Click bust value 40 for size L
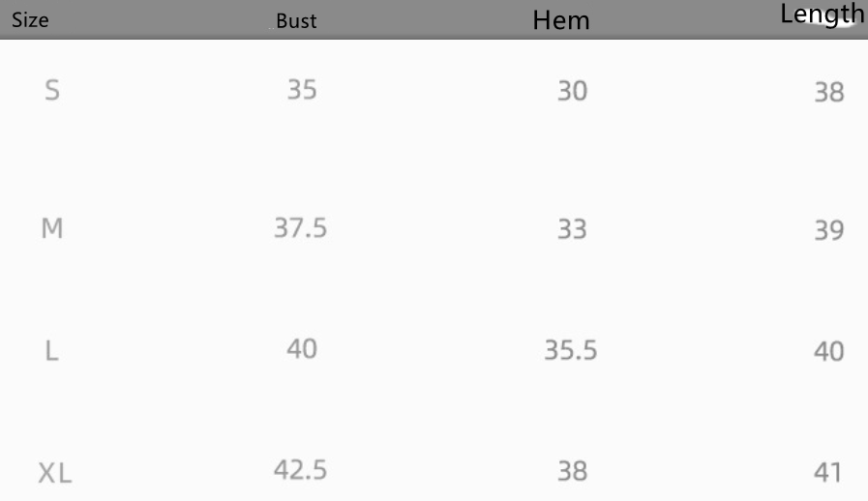The image size is (868, 501). click(x=302, y=348)
